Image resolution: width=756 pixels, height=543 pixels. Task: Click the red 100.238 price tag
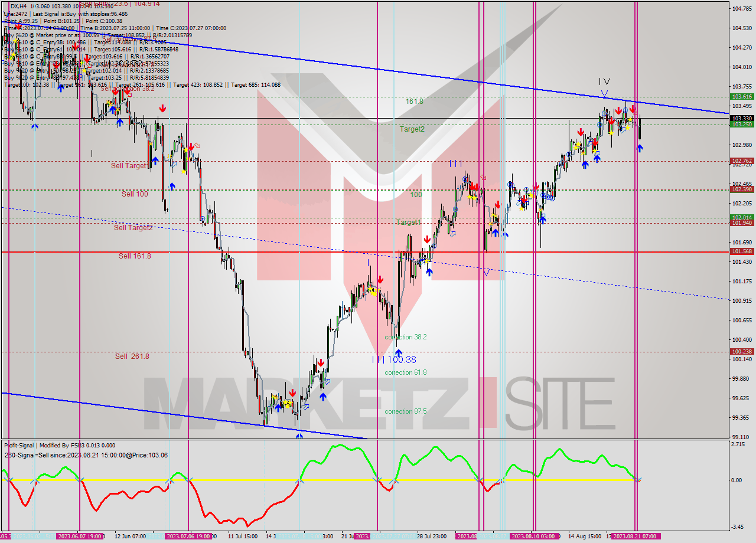pos(742,351)
